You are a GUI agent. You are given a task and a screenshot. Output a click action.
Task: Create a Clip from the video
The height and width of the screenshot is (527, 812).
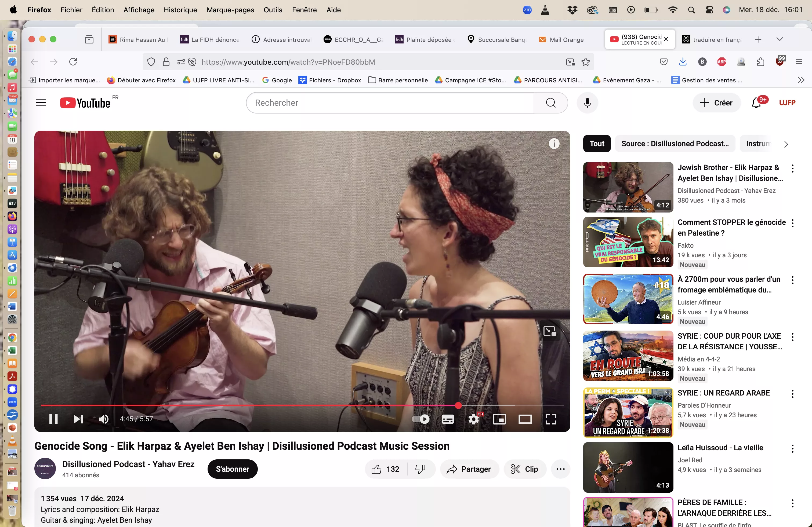525,469
